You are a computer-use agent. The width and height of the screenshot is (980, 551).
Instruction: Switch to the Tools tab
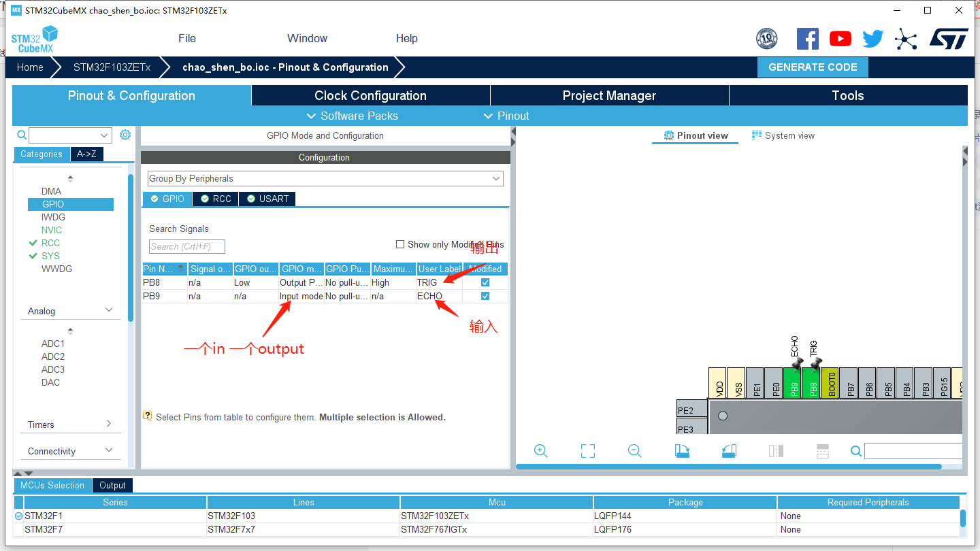(848, 95)
